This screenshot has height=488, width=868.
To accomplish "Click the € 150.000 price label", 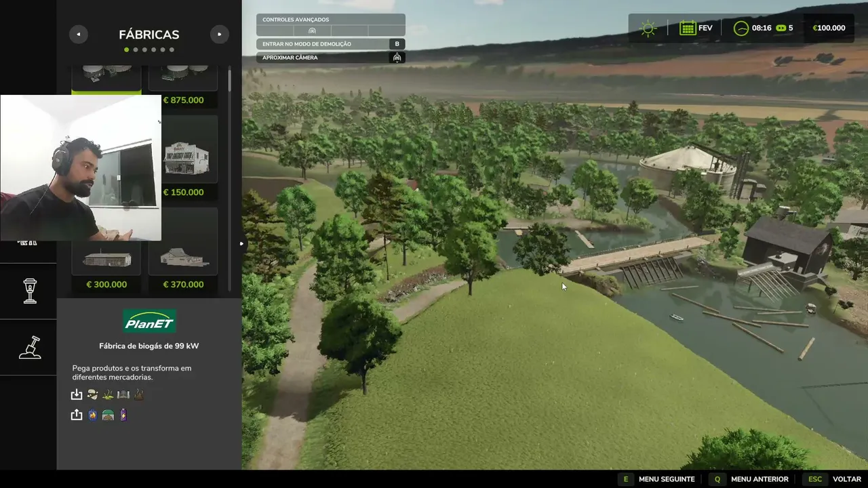I will coord(183,192).
